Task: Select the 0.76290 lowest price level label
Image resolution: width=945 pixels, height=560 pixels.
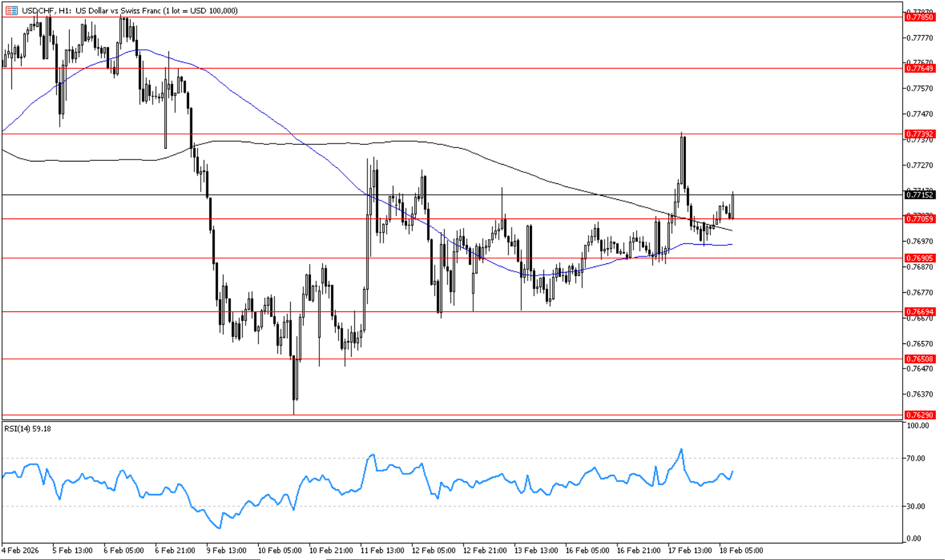Action: tap(919, 415)
